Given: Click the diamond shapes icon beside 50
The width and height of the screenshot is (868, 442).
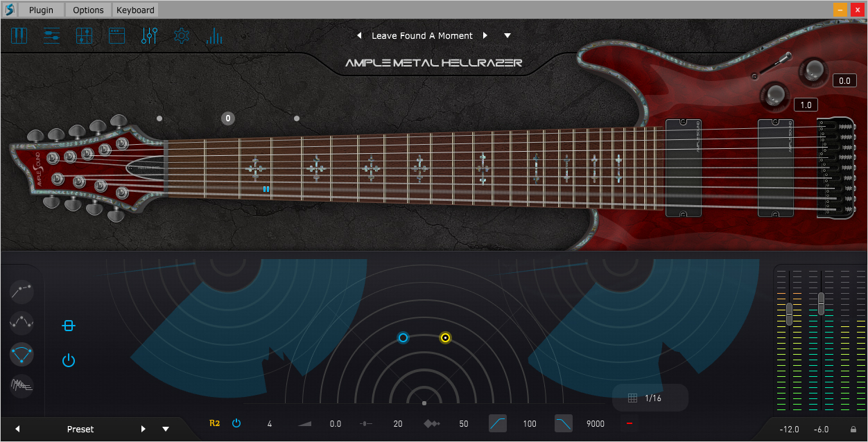Looking at the screenshot, I should click(x=432, y=424).
